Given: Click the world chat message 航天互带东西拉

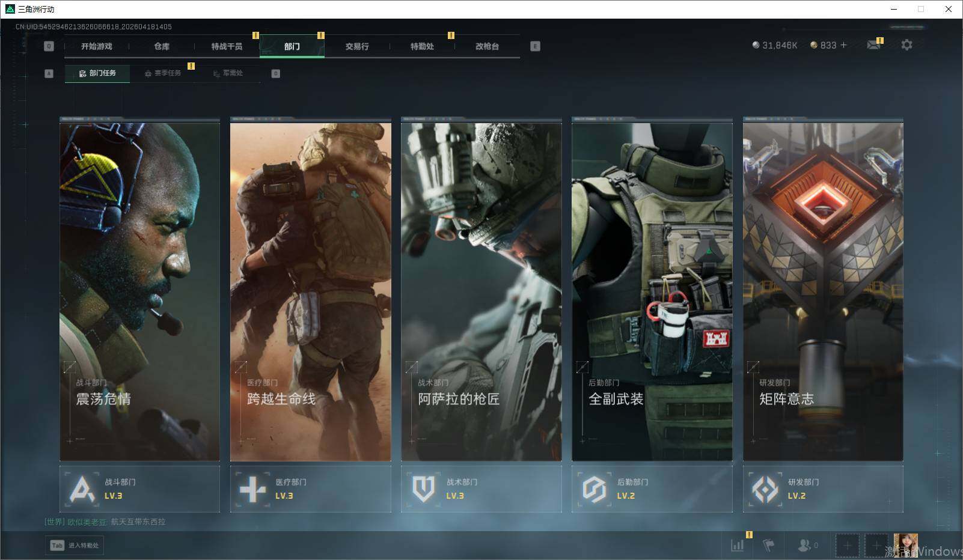Looking at the screenshot, I should tap(138, 522).
